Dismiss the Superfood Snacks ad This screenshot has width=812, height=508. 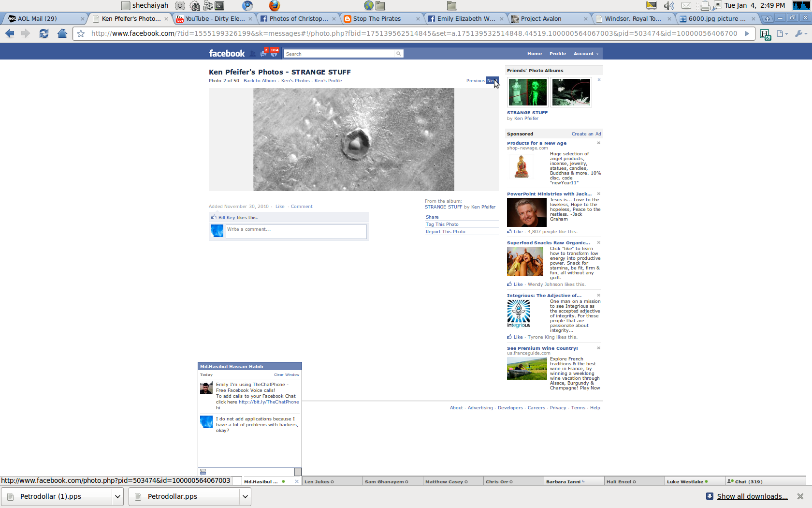pos(598,242)
